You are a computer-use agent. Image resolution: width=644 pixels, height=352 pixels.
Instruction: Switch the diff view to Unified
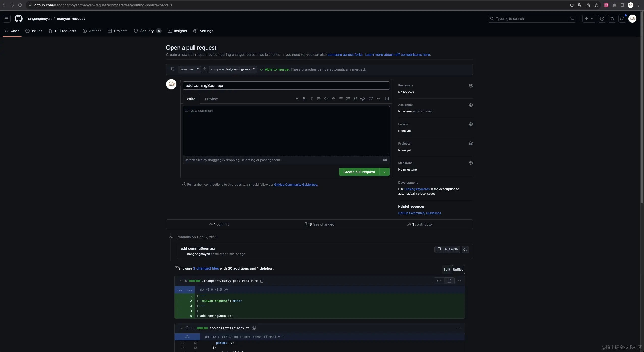[458, 269]
